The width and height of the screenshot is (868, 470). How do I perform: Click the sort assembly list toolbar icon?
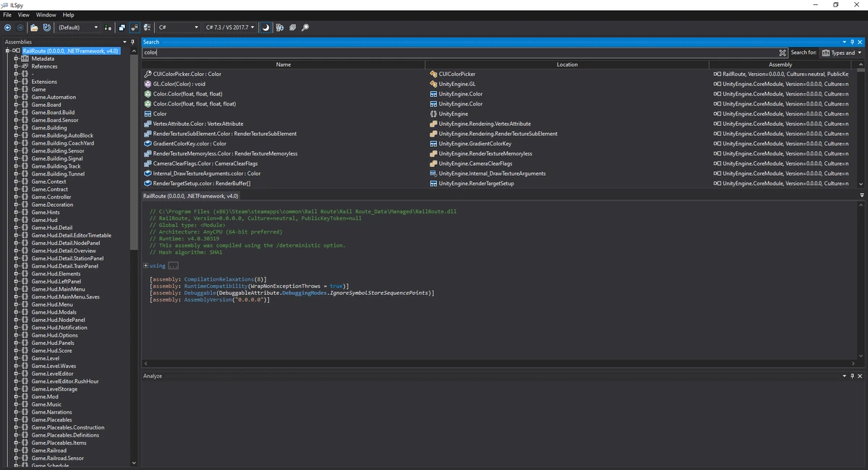click(109, 27)
